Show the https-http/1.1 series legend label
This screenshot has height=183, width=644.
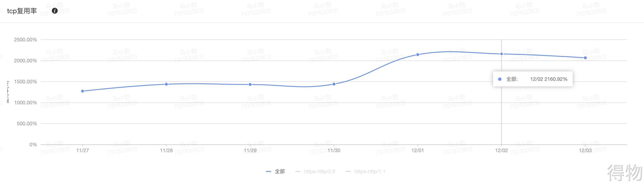(x=370, y=171)
